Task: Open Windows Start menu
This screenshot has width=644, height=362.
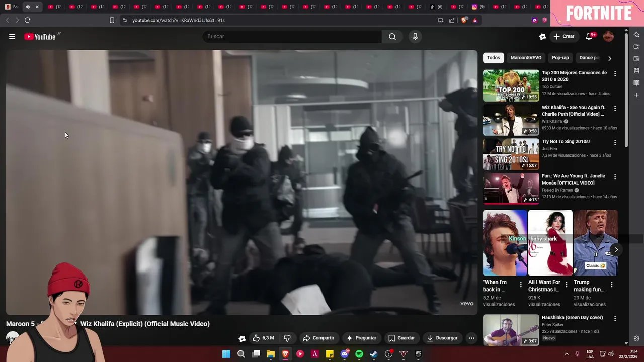Action: coord(226,354)
